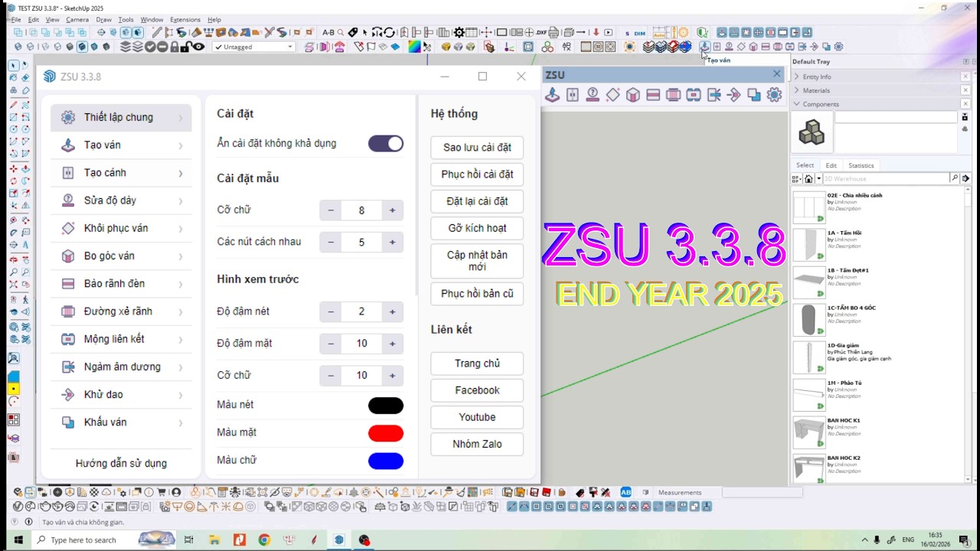Click the black Màu nét color swatch
The image size is (980, 551).
point(386,405)
